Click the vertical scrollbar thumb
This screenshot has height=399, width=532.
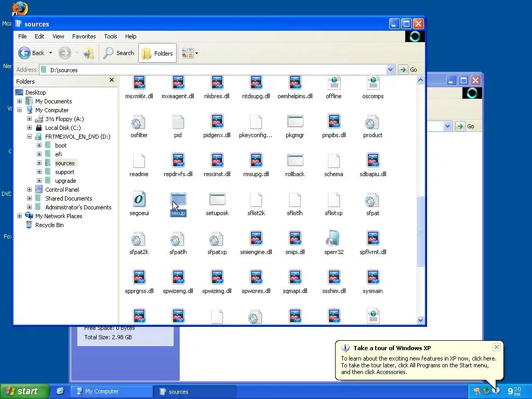pos(420,231)
